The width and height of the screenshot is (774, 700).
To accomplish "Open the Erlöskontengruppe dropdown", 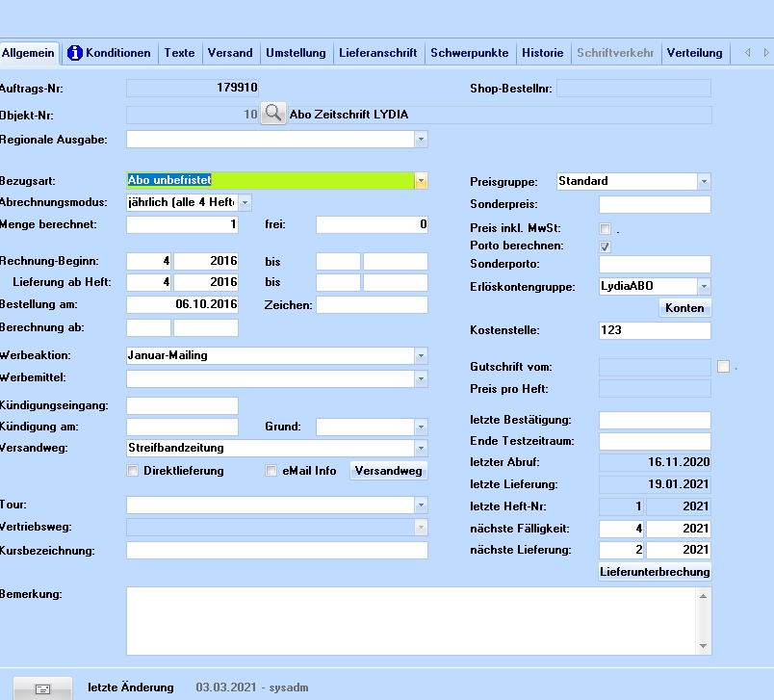I will pos(704,286).
